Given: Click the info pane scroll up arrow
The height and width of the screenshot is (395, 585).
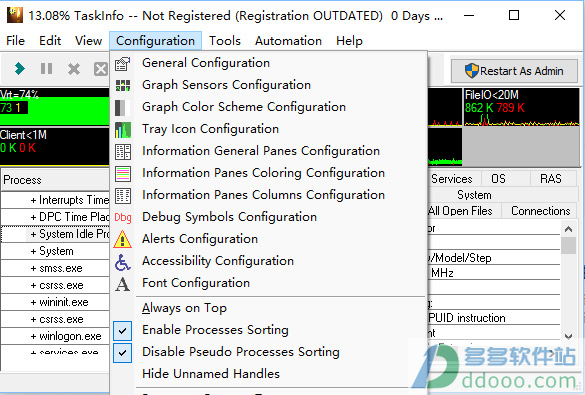Looking at the screenshot, I should click(568, 229).
